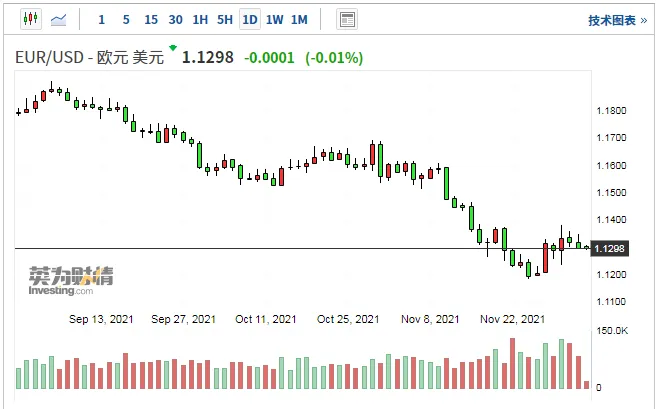Click the green down-arrow price direction indicator
This screenshot has height=409, width=658.
173,48
